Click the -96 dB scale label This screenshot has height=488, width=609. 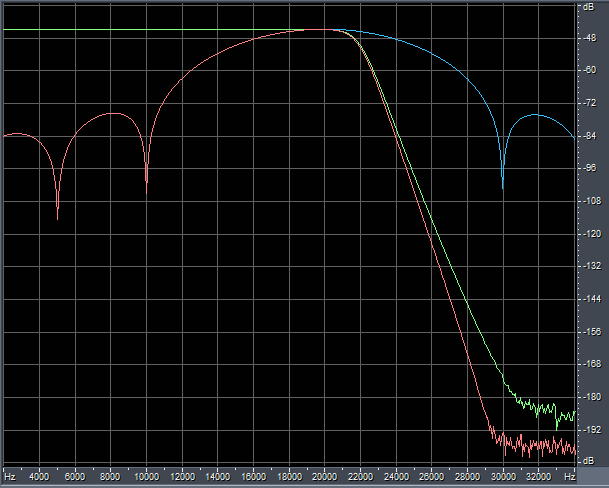point(589,168)
